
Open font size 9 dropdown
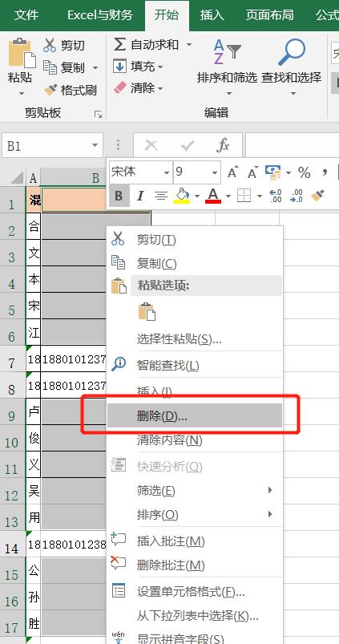[215, 172]
